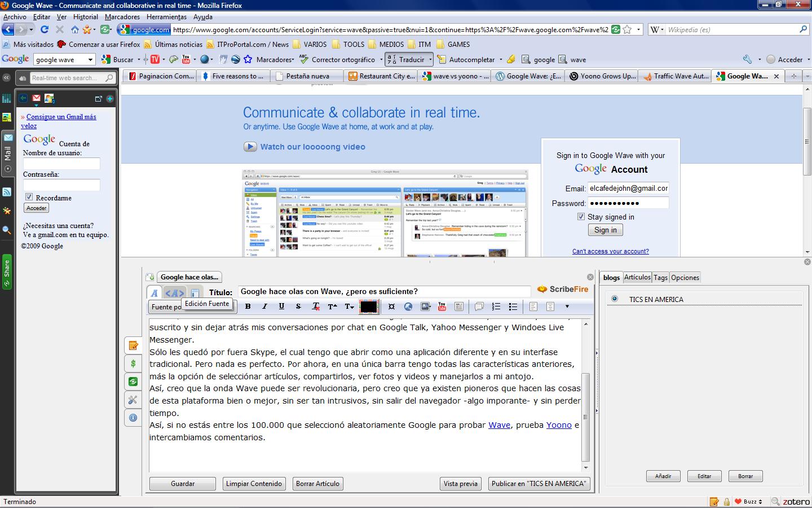Expand Marcadores dropdown in Google Toolbar
Image resolution: width=812 pixels, height=508 pixels.
(292, 59)
